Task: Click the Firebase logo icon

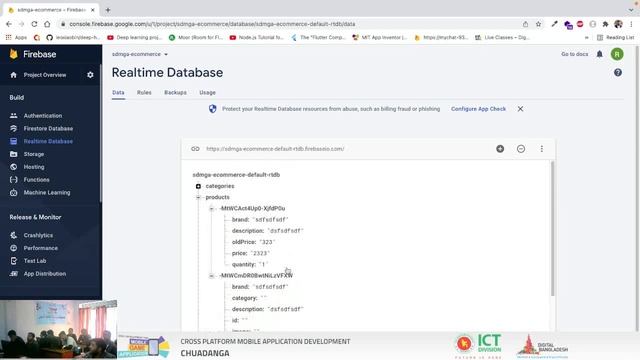Action: tap(13, 54)
